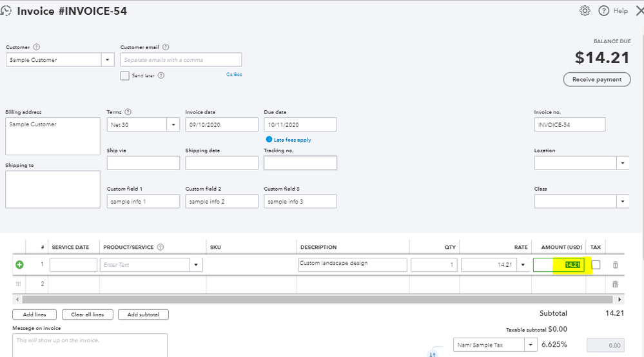Click the Customer help icon

pyautogui.click(x=36, y=47)
